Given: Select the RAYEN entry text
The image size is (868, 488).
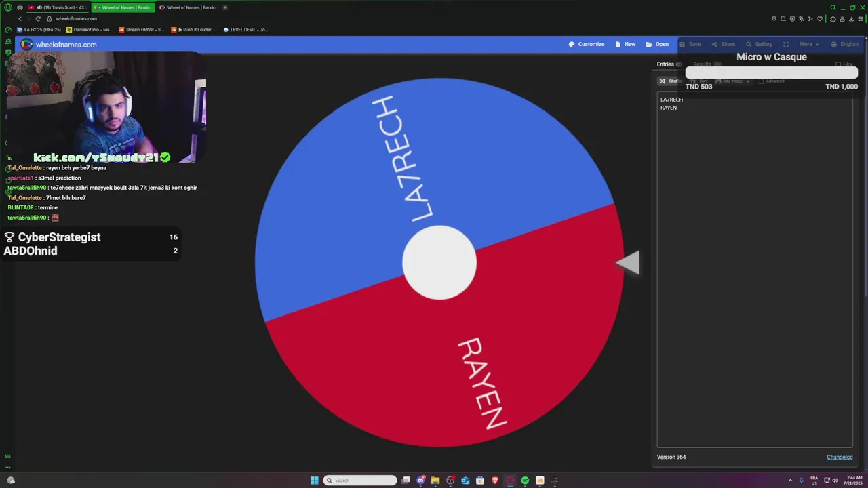Looking at the screenshot, I should (x=669, y=108).
